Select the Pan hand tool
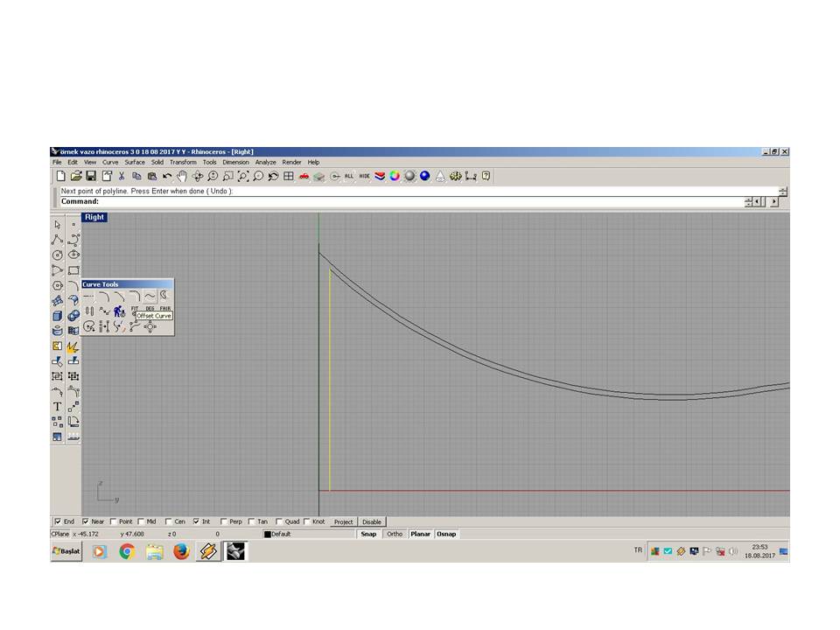840x630 pixels. pos(182,176)
